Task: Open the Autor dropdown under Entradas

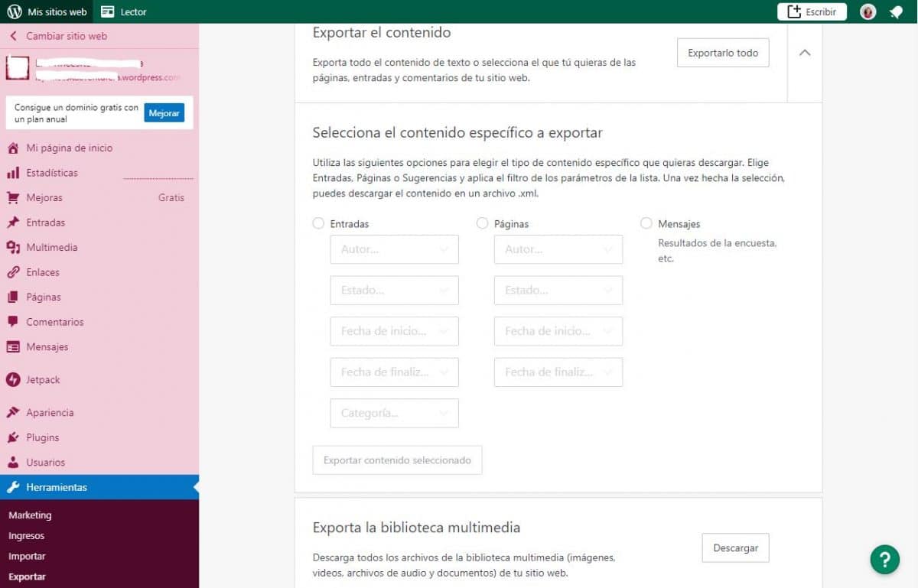Action: click(x=395, y=249)
